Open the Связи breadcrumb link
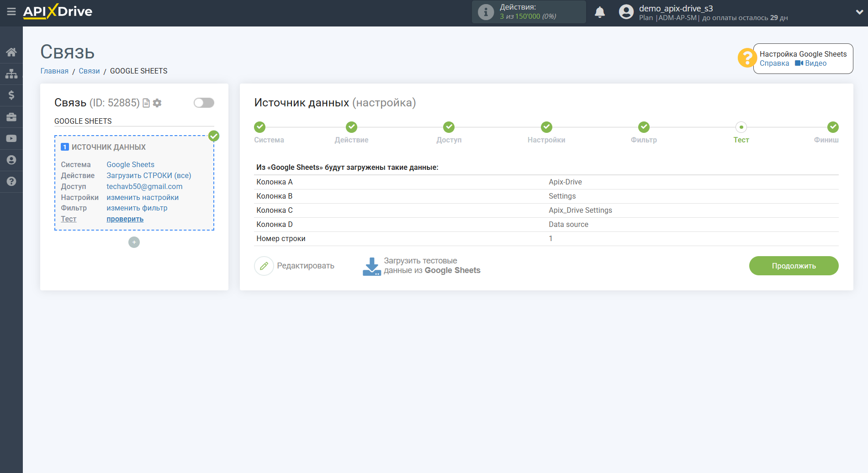 coord(89,71)
